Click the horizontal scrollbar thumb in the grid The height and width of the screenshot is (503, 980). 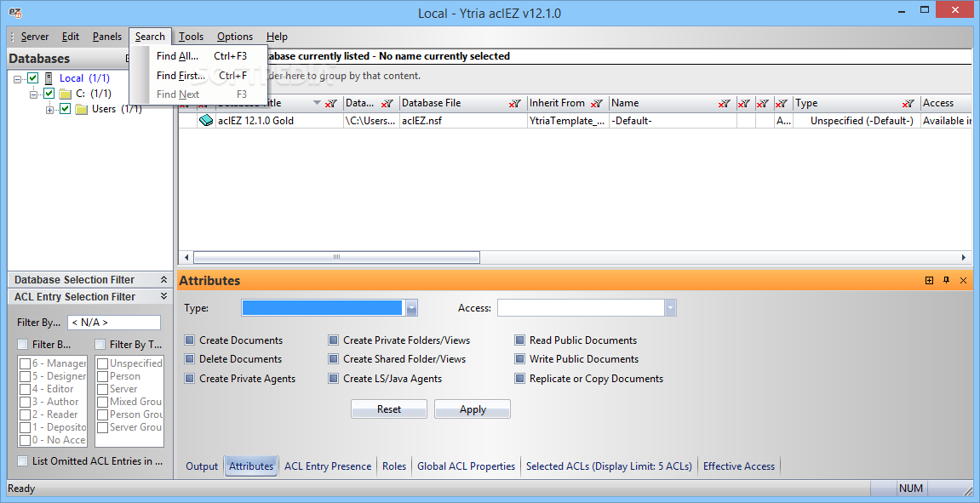(336, 257)
